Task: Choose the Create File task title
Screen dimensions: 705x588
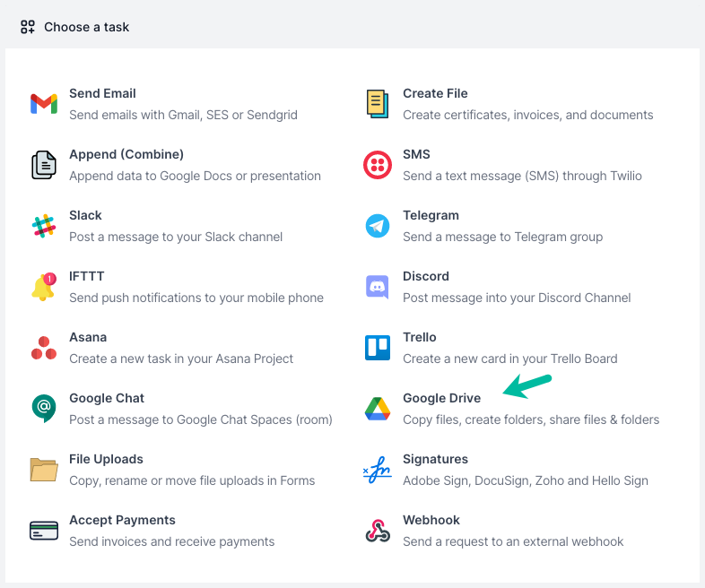Action: point(435,93)
